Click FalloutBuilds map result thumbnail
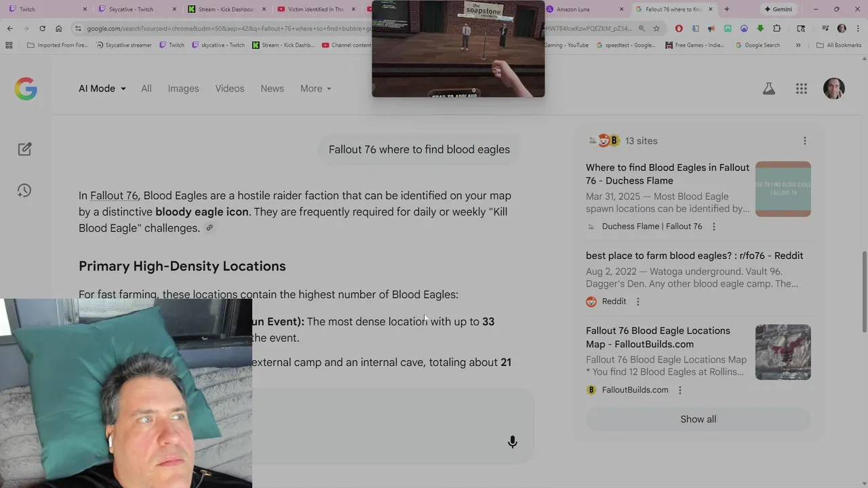The width and height of the screenshot is (868, 488). pyautogui.click(x=783, y=352)
